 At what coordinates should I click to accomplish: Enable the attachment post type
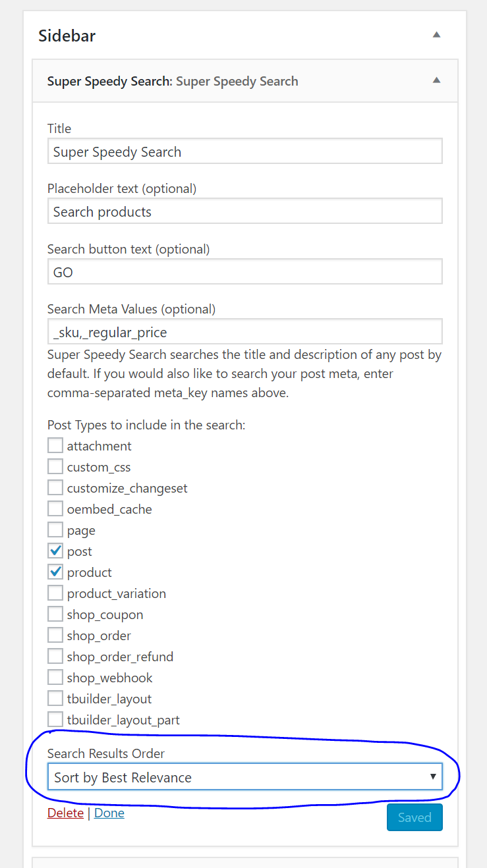(55, 445)
